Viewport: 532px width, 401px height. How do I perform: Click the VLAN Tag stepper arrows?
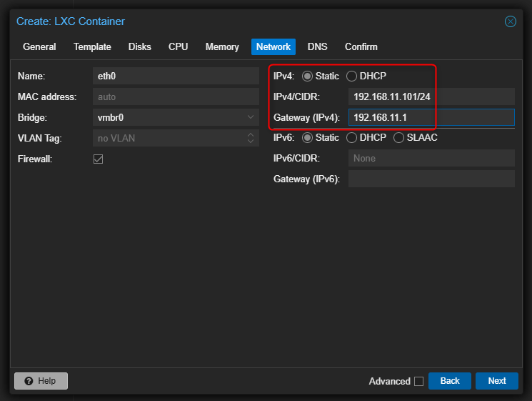click(x=251, y=138)
